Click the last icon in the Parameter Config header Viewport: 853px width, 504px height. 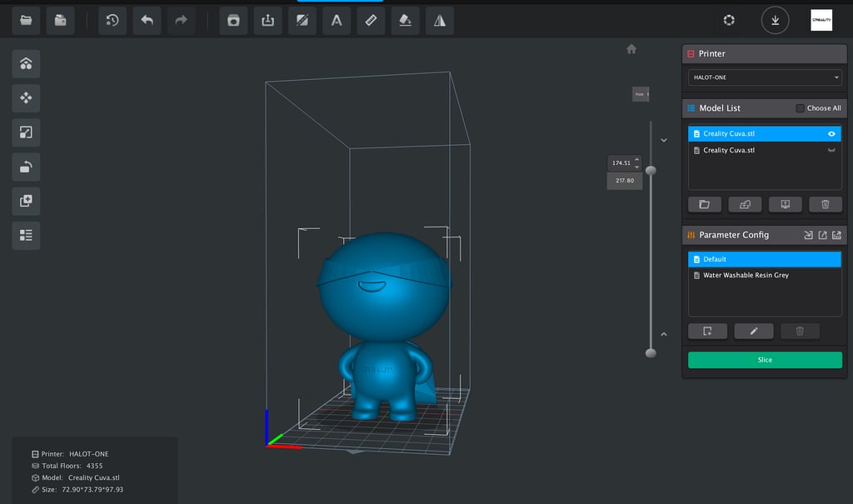point(836,235)
